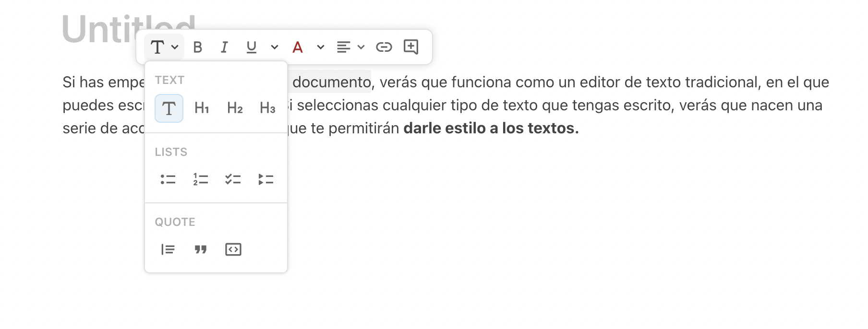
Task: Expand more underline options chevron
Action: tap(275, 47)
